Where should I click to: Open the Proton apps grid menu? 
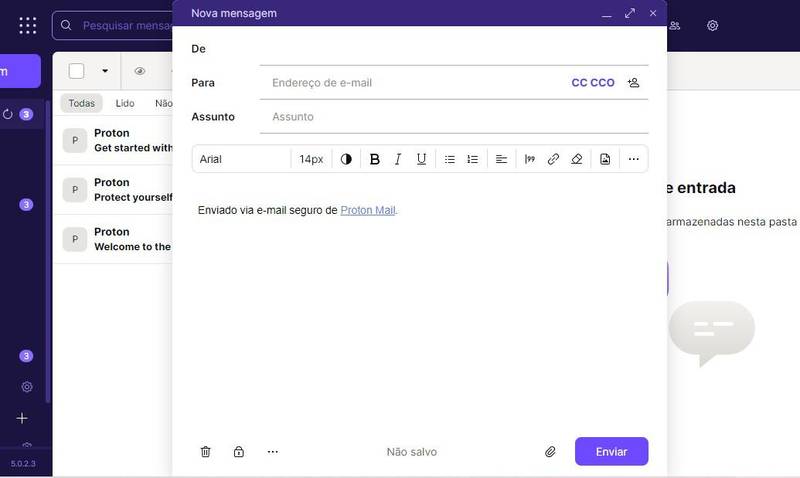point(28,26)
